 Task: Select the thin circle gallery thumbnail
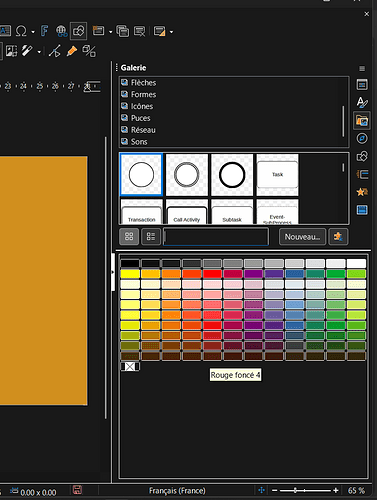point(141,175)
